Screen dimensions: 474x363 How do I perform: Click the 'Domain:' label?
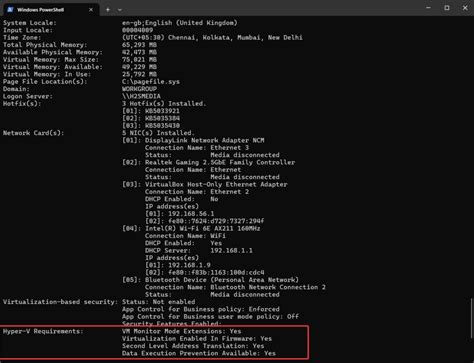[16, 89]
